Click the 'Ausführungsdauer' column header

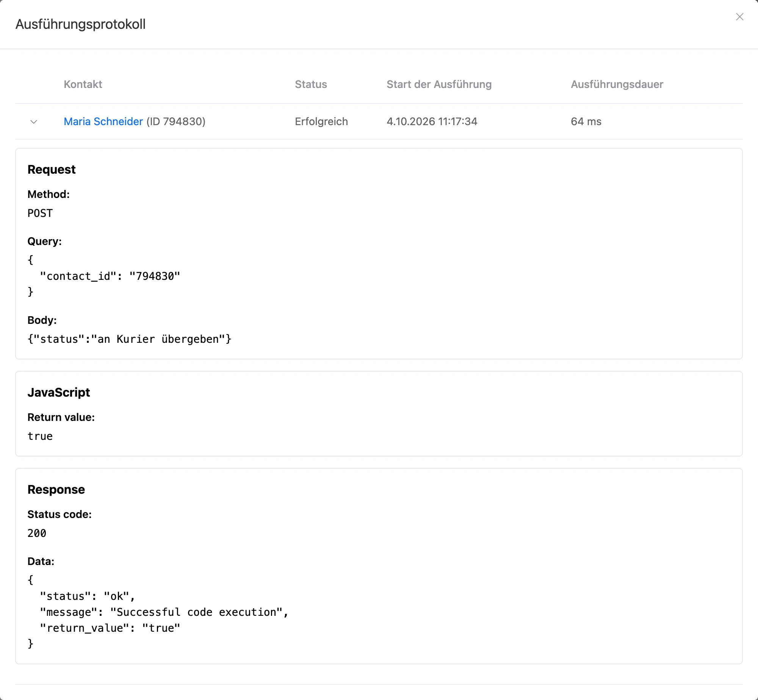coord(617,84)
